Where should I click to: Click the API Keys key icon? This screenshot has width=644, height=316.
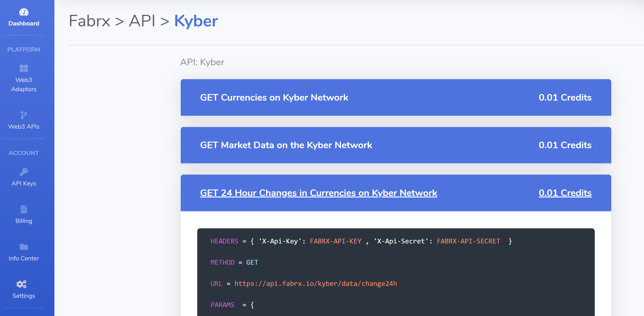(x=24, y=172)
